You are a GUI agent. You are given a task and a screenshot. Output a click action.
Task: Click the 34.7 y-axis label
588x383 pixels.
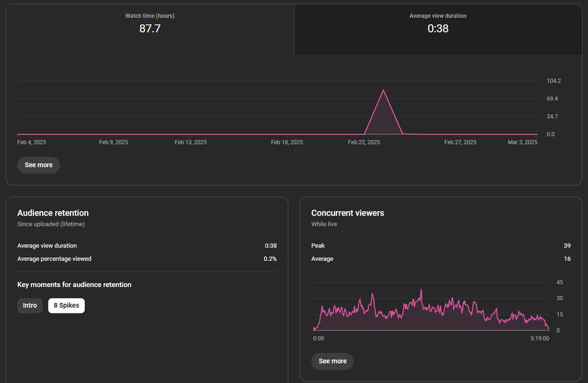(552, 117)
